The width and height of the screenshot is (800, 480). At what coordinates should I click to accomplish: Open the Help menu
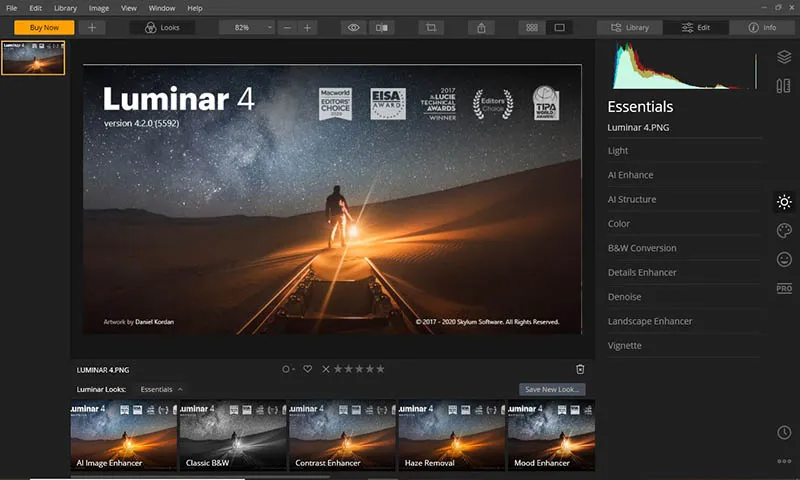pos(194,8)
